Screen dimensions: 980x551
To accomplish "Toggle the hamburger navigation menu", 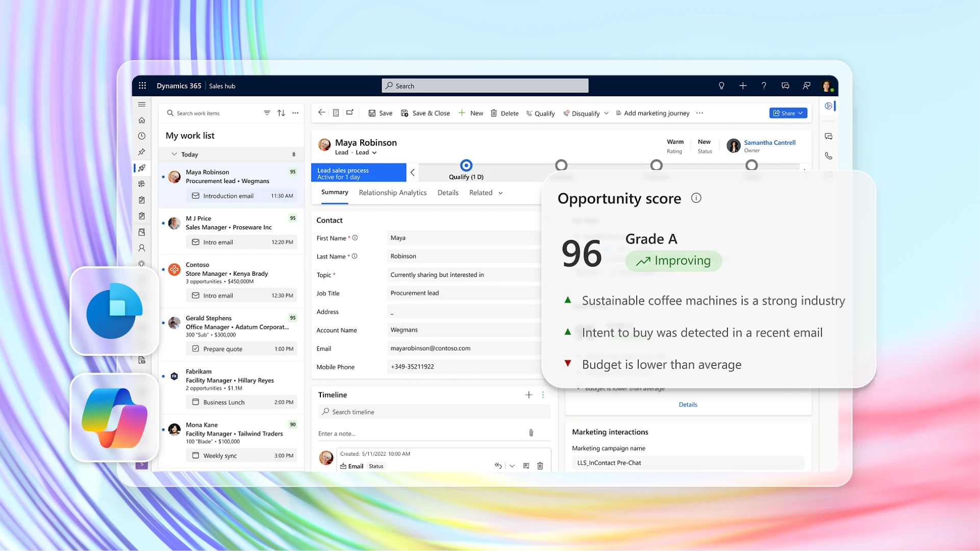I will (x=142, y=104).
